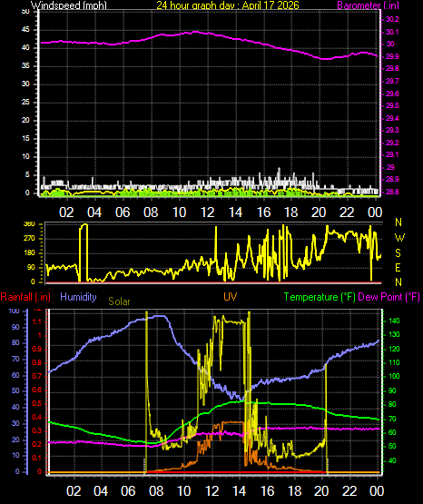Screen dimensions: 423x504
Task: Click the 270 wind direction scale value
Action: pos(29,239)
